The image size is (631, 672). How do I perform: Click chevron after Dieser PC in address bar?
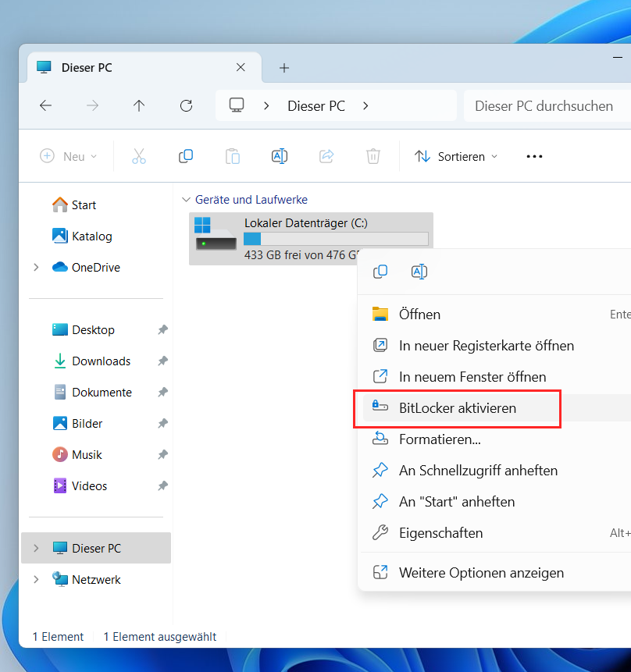coord(365,105)
